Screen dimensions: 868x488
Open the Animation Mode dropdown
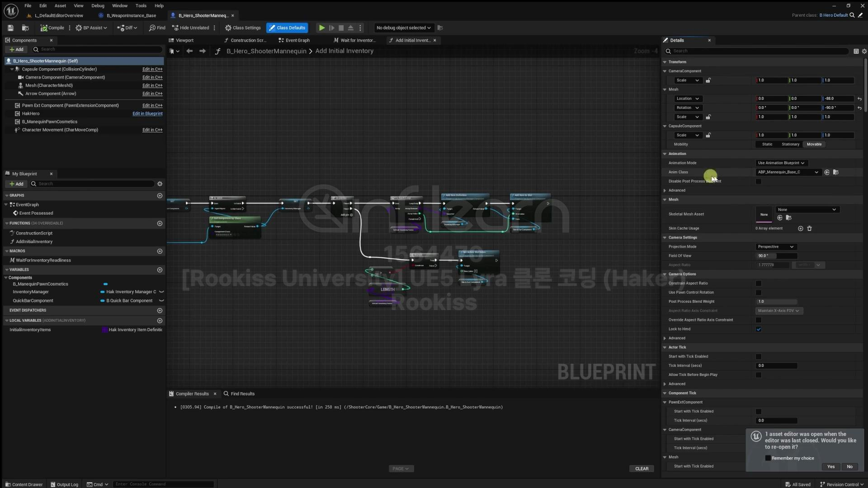click(781, 163)
